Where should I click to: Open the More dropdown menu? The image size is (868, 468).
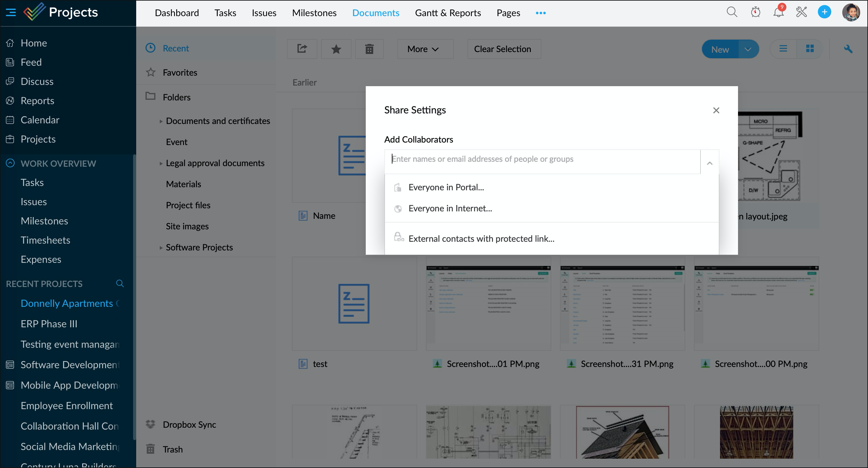425,49
